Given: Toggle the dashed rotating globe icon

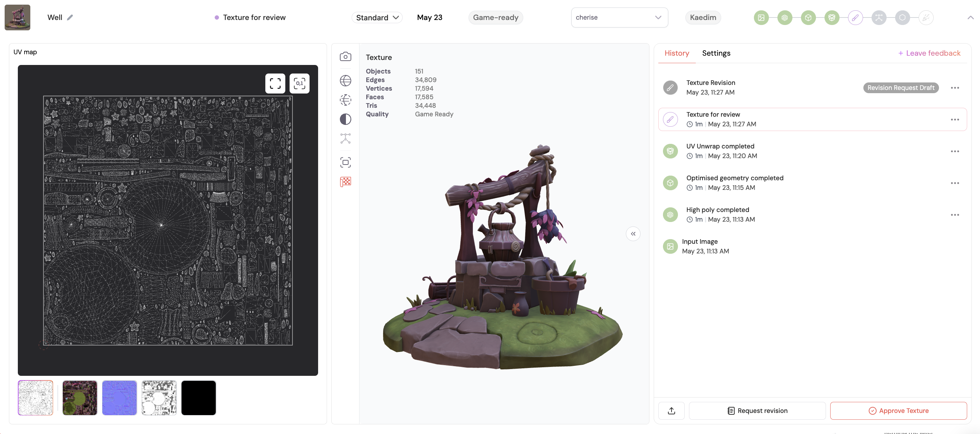Looking at the screenshot, I should [345, 100].
